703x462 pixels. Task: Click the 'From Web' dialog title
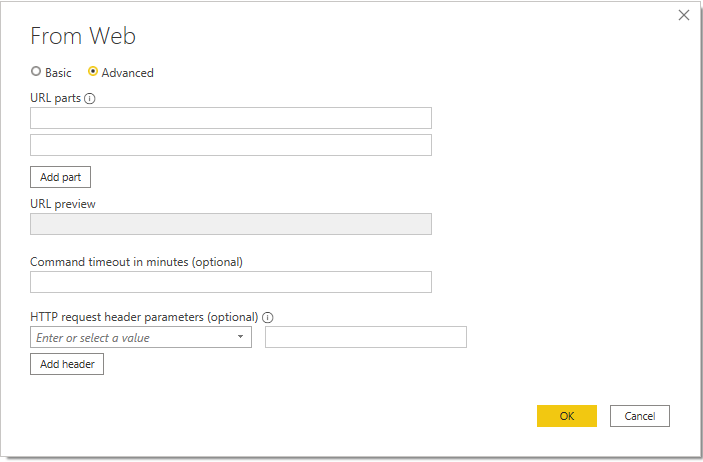click(83, 36)
